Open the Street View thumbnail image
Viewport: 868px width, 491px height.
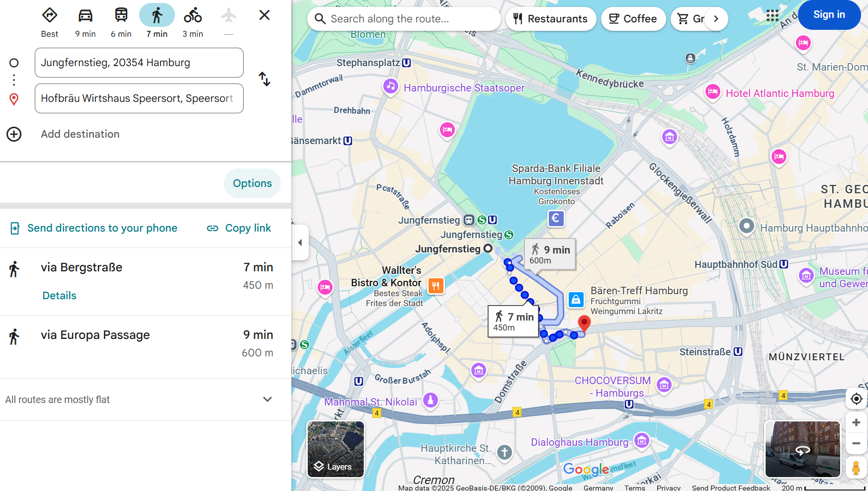tap(802, 449)
